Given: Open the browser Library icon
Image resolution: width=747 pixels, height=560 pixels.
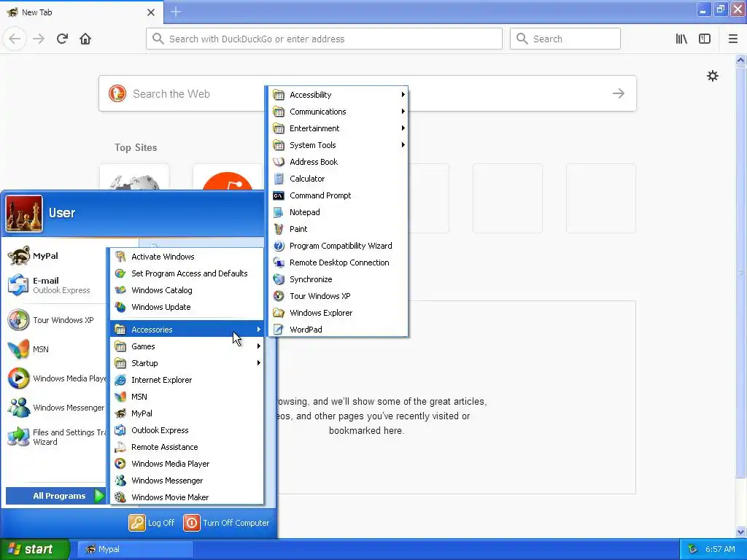Looking at the screenshot, I should click(681, 39).
